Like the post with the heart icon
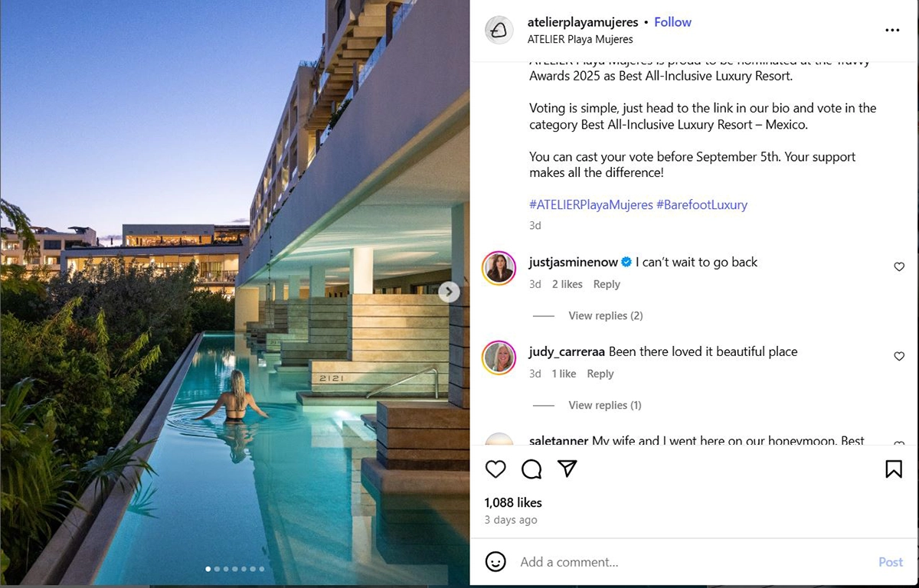919x588 pixels. 495,469
